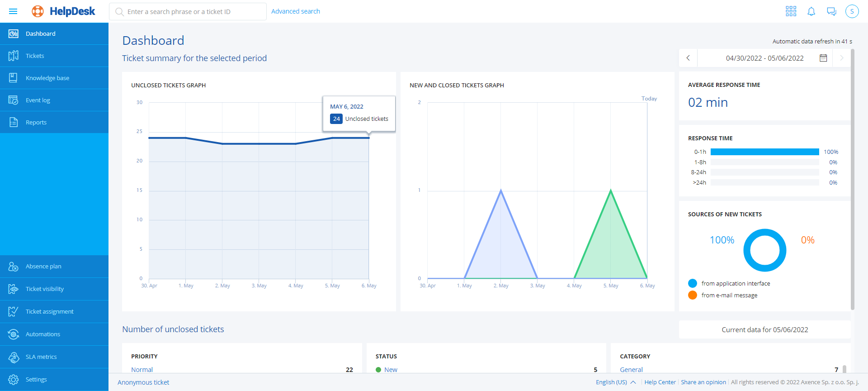Open notifications bell icon
The width and height of the screenshot is (868, 391).
(x=811, y=11)
